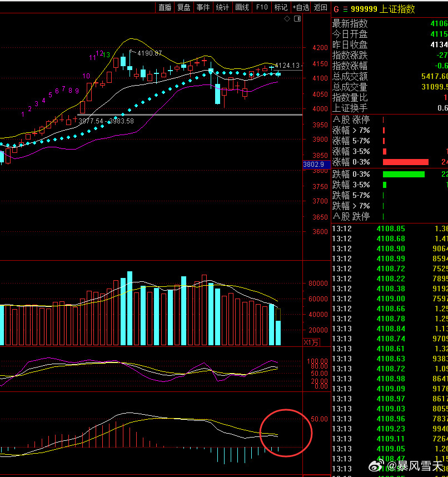Open 复盘 replay review
448x477 pixels.
tap(183, 7)
